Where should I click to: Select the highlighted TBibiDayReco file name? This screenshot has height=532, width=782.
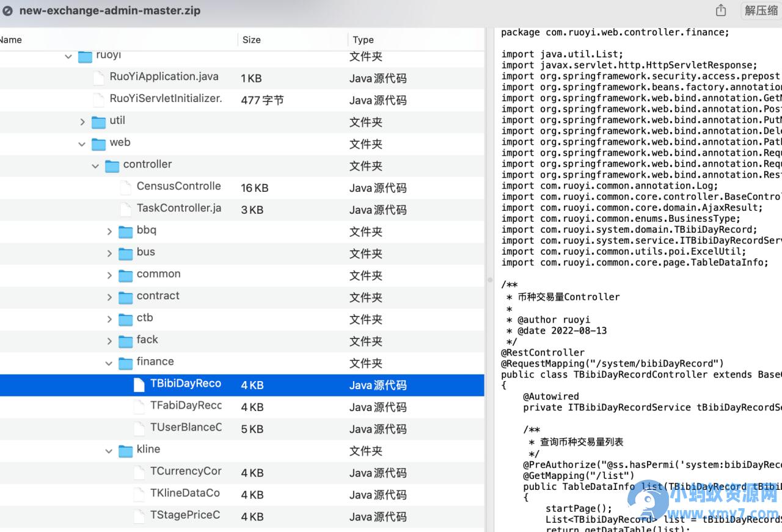coord(186,384)
